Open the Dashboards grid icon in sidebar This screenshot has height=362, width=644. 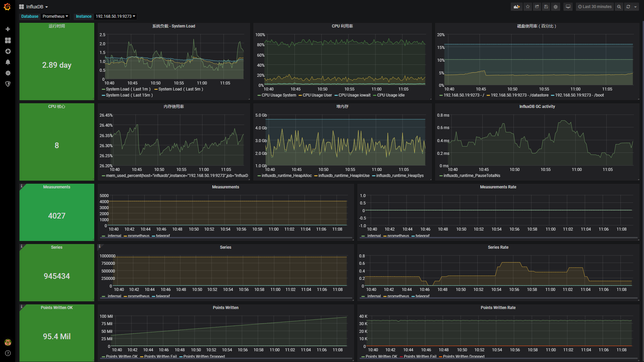click(x=8, y=40)
